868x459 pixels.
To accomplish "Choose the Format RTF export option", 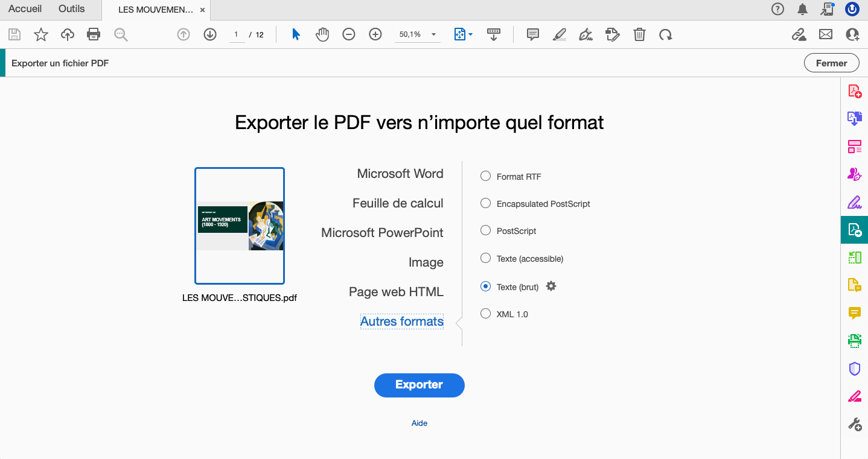I will (x=485, y=176).
